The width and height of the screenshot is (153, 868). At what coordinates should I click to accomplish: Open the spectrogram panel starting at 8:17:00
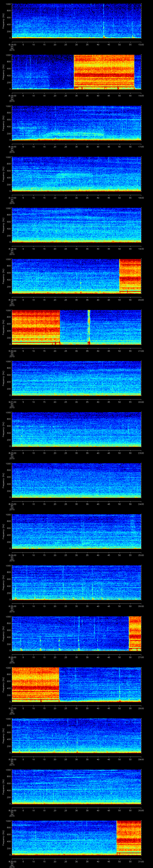pos(76,174)
